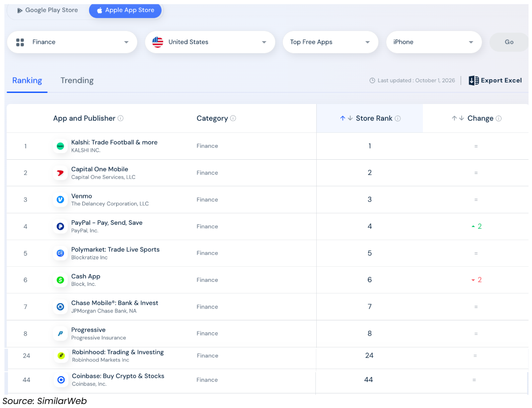The width and height of the screenshot is (532, 408).
Task: Click the Robinhood app icon
Action: point(61,356)
